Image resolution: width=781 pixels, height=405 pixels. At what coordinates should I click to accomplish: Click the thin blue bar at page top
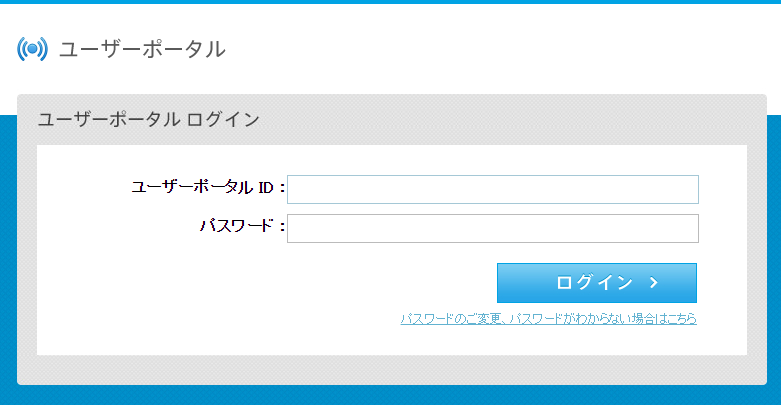tap(390, 2)
